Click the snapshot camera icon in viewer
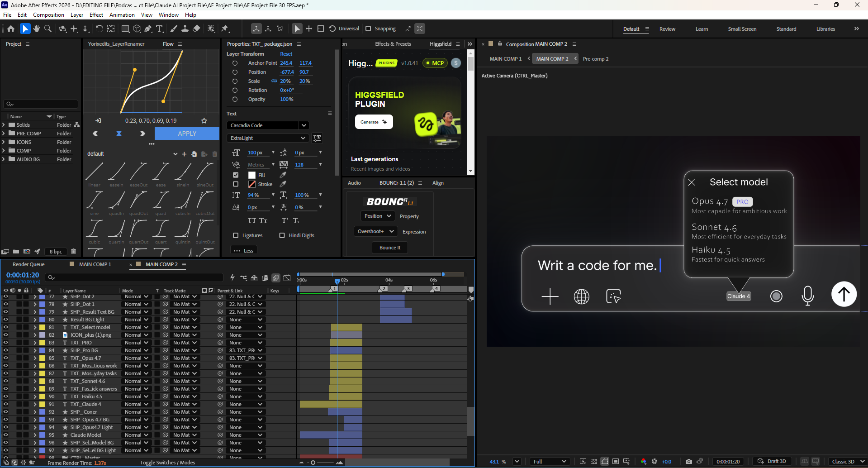Viewport: 868px width, 468px height. pos(688,462)
